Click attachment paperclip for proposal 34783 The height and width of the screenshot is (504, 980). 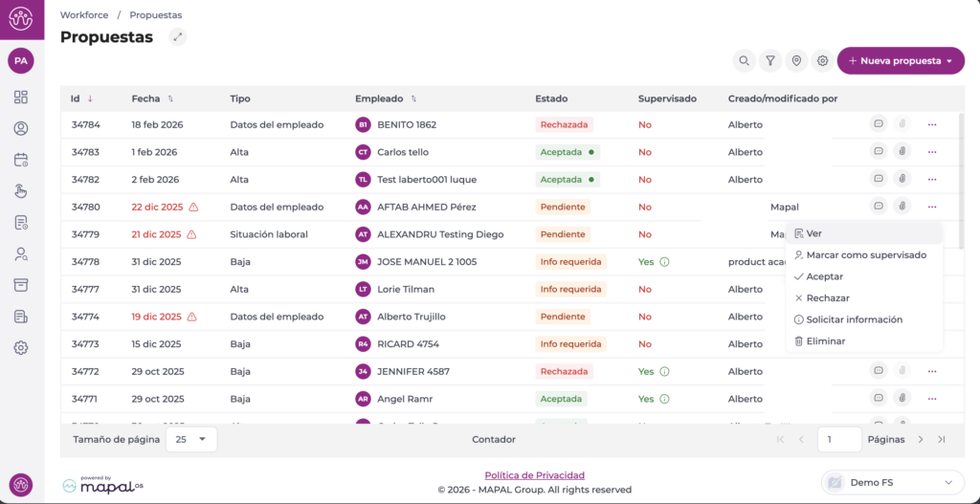(x=902, y=152)
